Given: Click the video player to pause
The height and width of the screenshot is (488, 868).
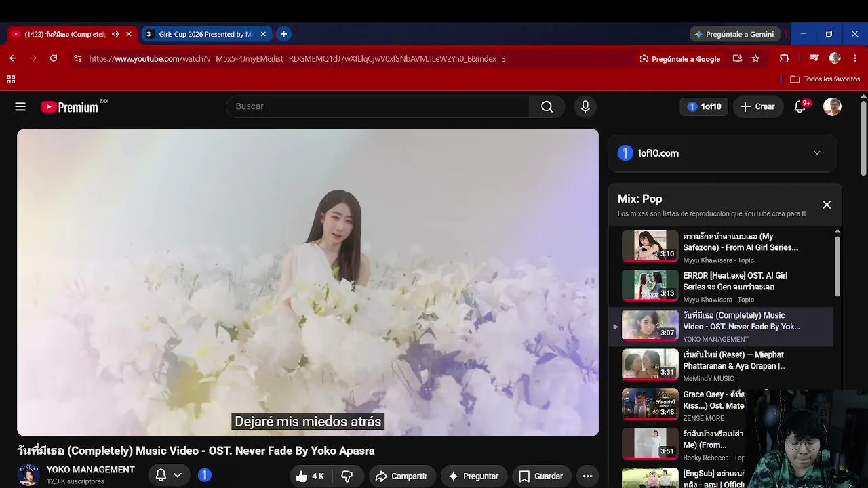Looking at the screenshot, I should coord(308,282).
